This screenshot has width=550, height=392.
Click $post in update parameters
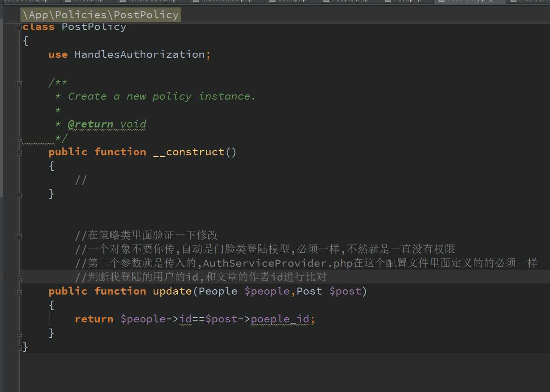pos(345,291)
